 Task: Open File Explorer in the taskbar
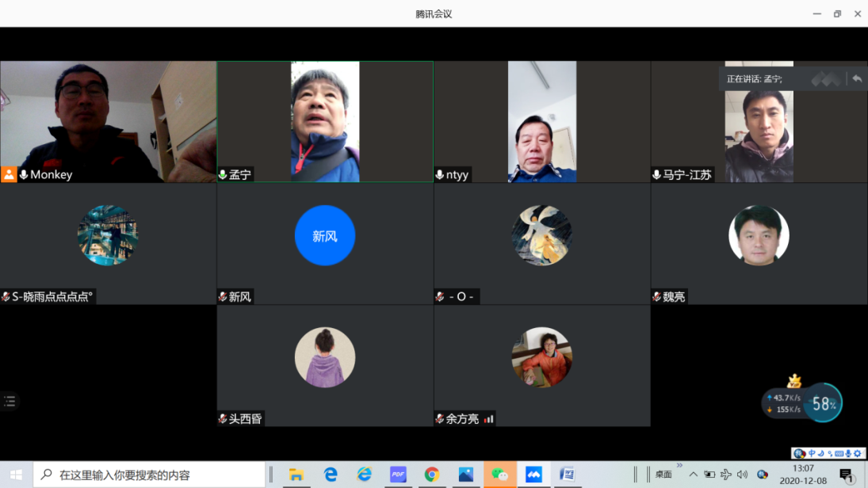(296, 475)
